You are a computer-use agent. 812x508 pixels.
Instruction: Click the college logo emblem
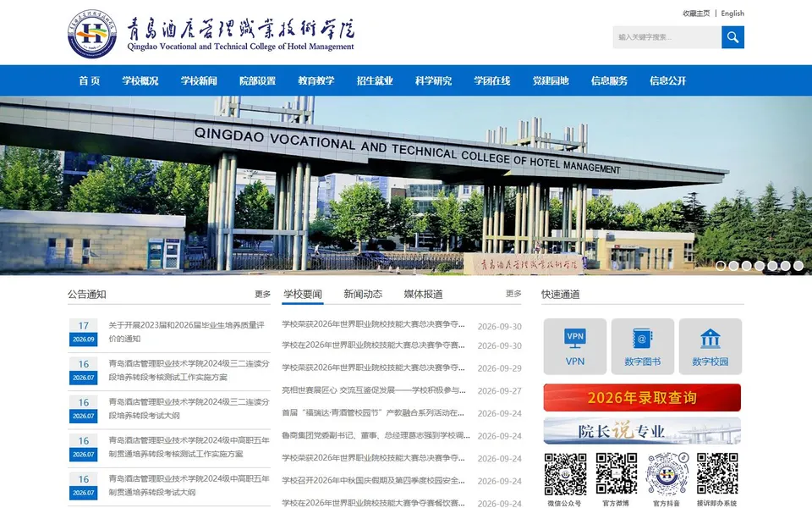pos(92,34)
